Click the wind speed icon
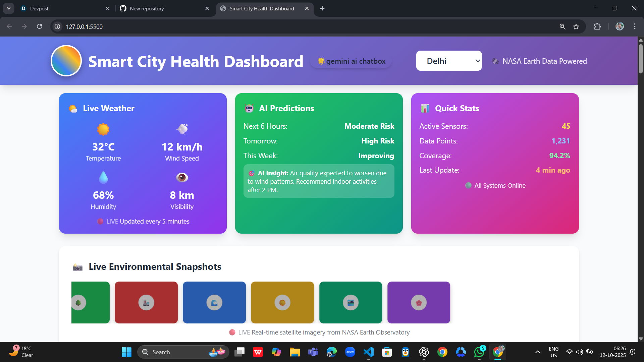The image size is (644, 362). pyautogui.click(x=182, y=129)
